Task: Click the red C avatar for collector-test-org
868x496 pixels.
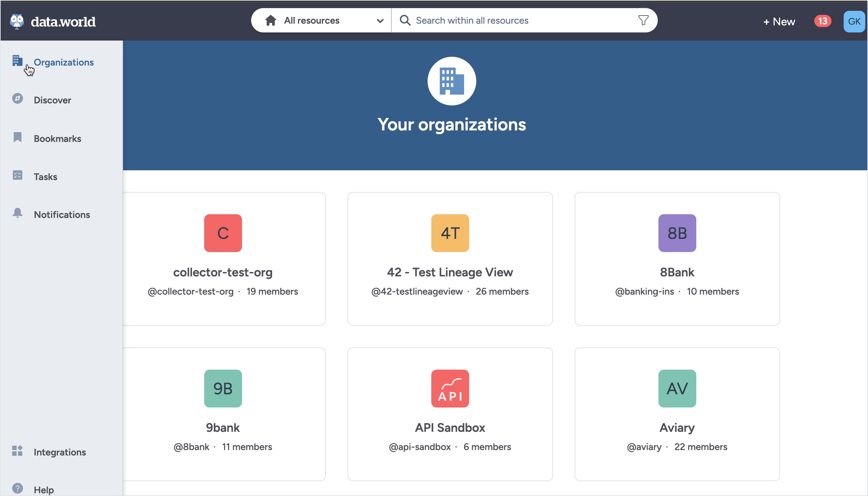Action: [x=223, y=233]
